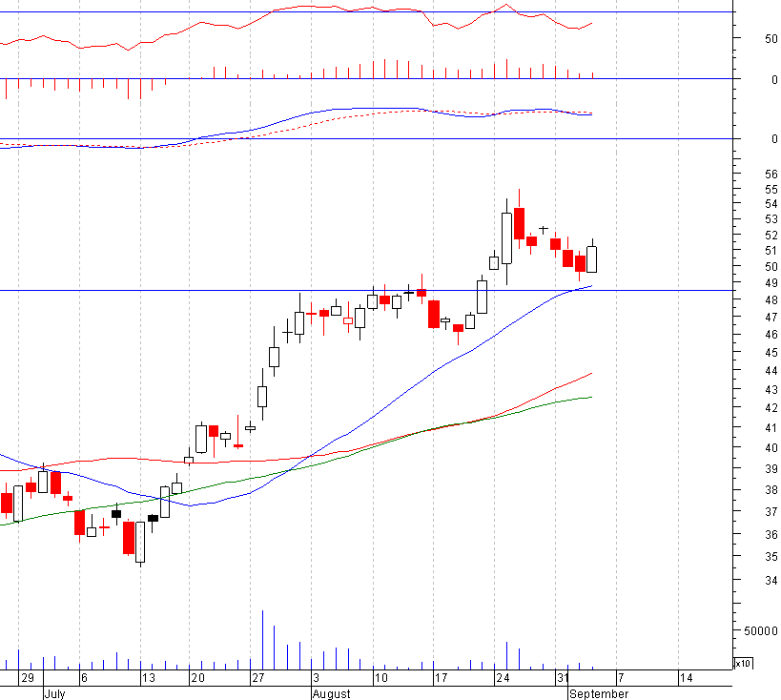Select the date label 10
781x700 pixels.
(x=381, y=677)
